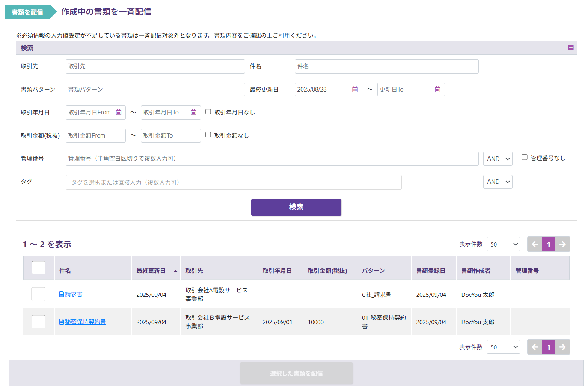Open the 請求書 document link
The width and height of the screenshot is (588, 391).
pos(74,294)
